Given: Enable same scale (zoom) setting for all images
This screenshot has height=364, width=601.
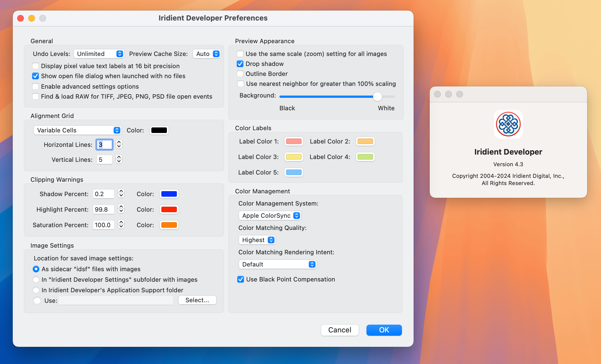Looking at the screenshot, I should pyautogui.click(x=240, y=54).
